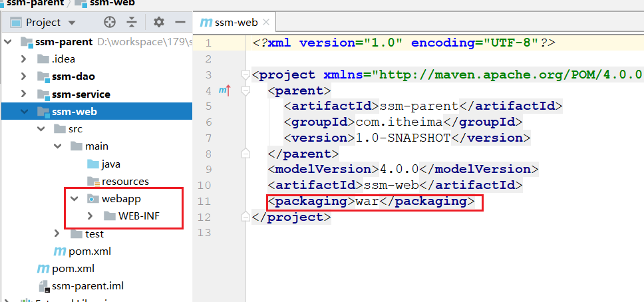Fold the parent tag block on line 4
This screenshot has height=302, width=644.
coord(245,90)
